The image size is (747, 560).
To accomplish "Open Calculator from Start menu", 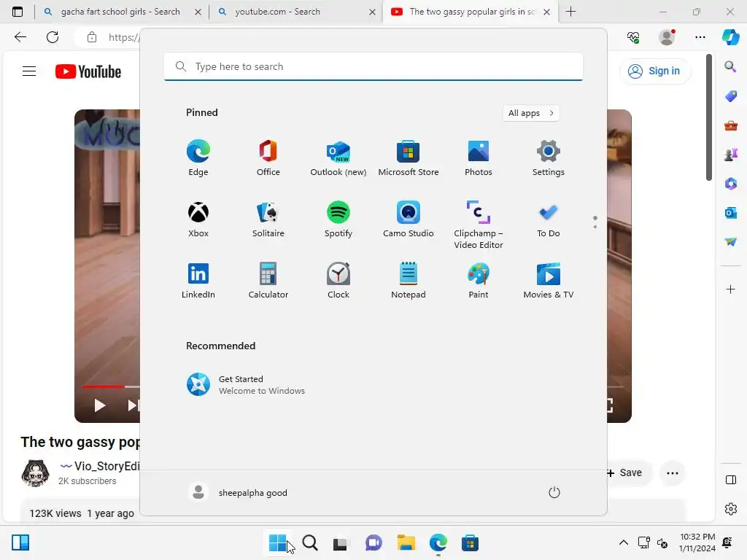I will pos(268,281).
